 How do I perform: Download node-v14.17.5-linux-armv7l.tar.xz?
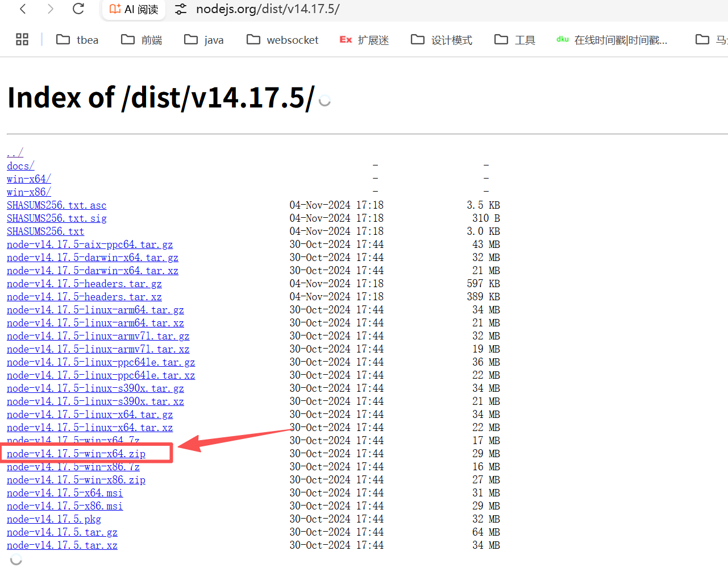point(98,349)
